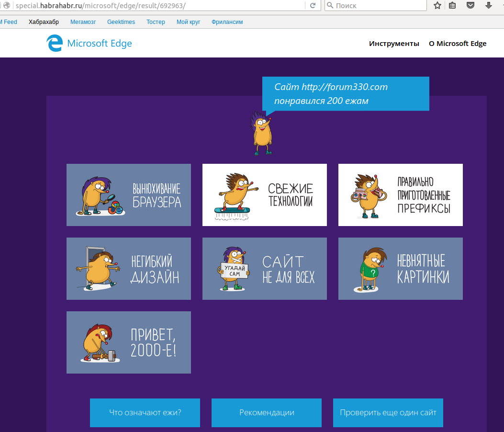Open the Вынюхивание браузера card
This screenshot has width=504, height=432.
pyautogui.click(x=129, y=195)
